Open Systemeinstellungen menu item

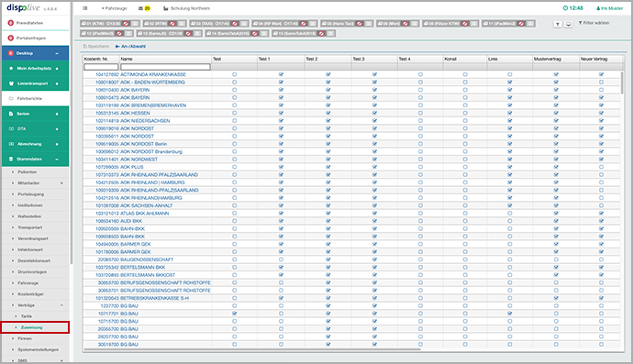38,350
